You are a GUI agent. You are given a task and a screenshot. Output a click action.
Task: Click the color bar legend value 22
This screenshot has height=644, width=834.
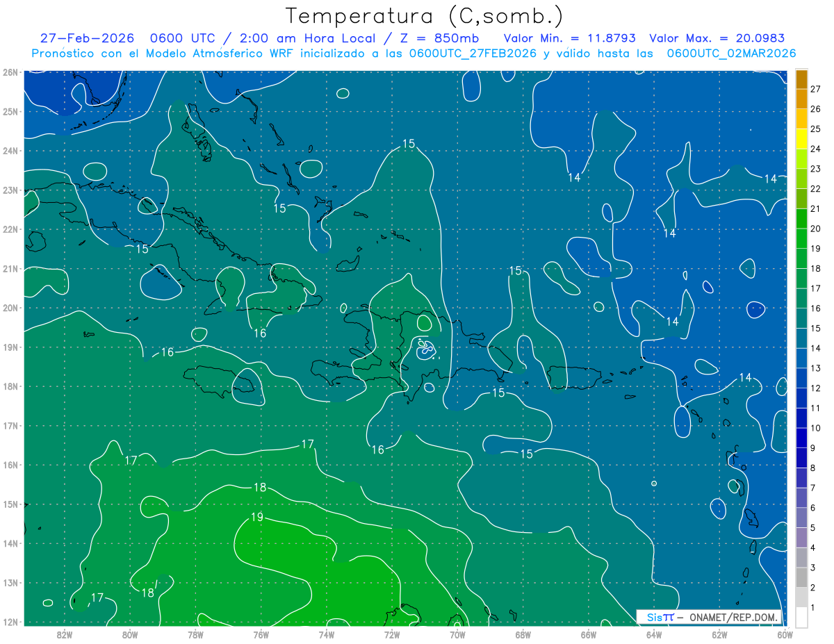(816, 189)
